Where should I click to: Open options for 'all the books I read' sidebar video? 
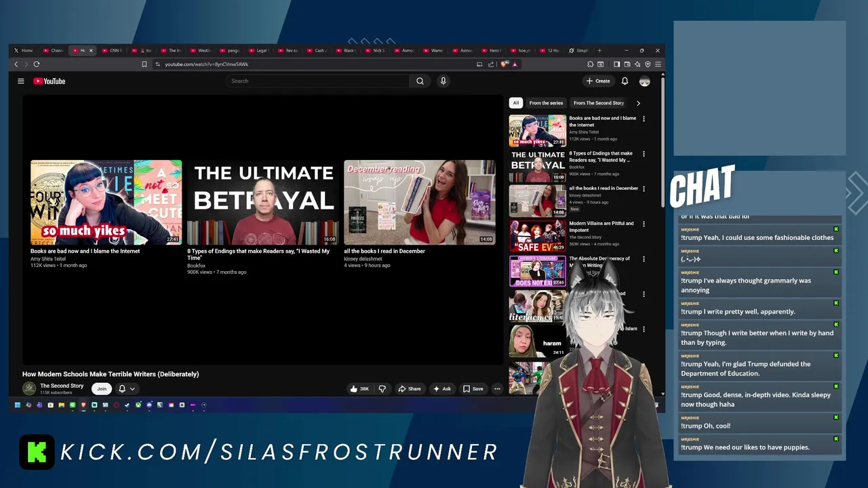point(644,189)
